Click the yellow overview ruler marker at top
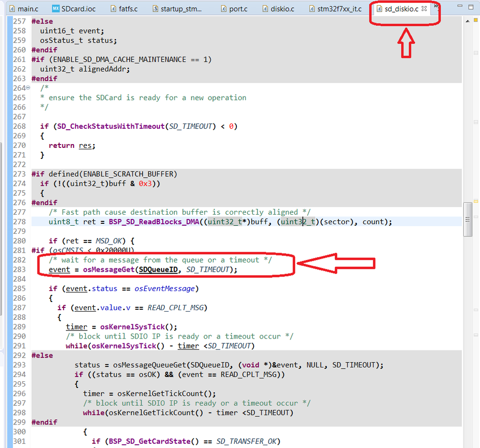Image resolution: width=480 pixels, height=448 pixels. (x=476, y=20)
